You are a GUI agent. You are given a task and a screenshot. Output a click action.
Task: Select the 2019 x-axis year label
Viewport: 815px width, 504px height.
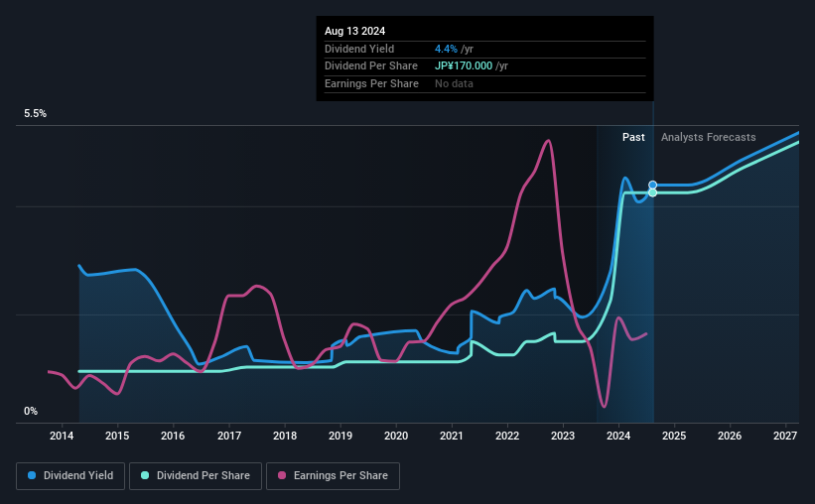pos(340,436)
